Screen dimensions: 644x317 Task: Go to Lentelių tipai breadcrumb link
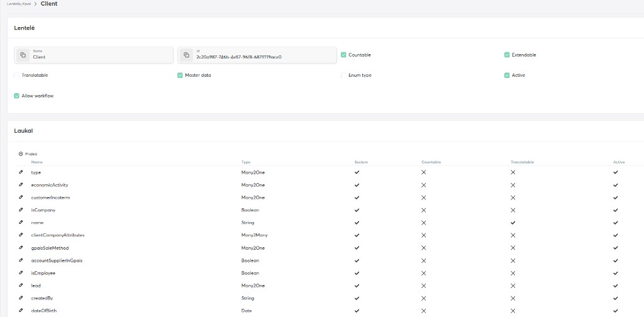point(19,4)
